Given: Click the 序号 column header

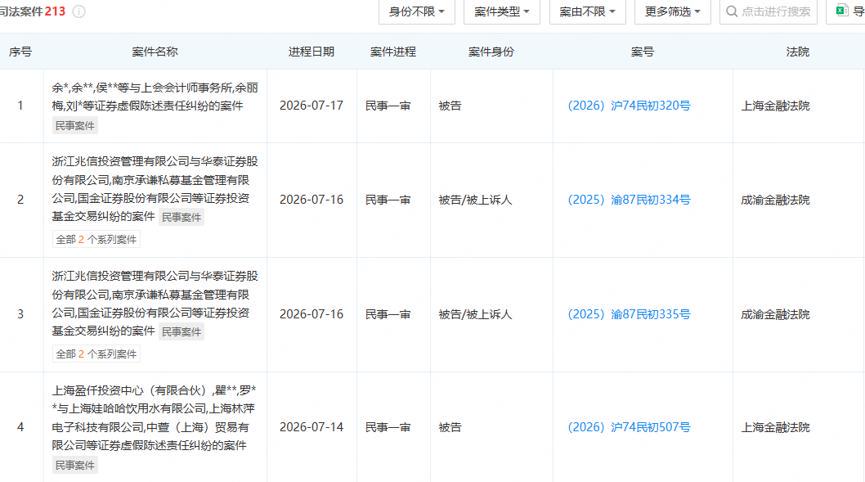Looking at the screenshot, I should pyautogui.click(x=20, y=51).
